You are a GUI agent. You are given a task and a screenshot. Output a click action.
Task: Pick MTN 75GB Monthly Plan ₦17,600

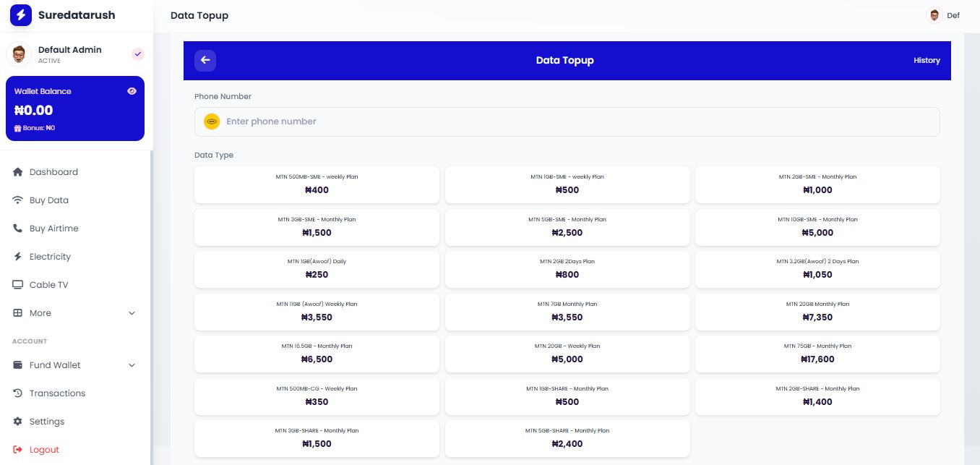[817, 354]
